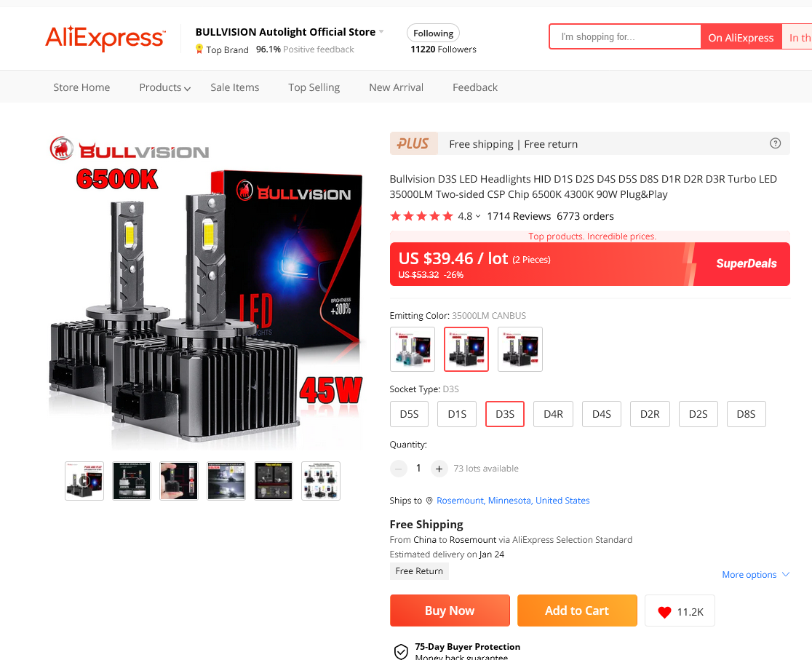Increase quantity with the plus button
Viewport: 812px width, 660px height.
[x=439, y=469]
